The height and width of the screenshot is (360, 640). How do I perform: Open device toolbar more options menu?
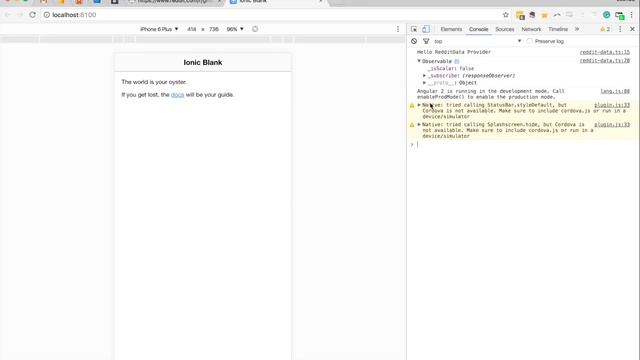[x=398, y=29]
